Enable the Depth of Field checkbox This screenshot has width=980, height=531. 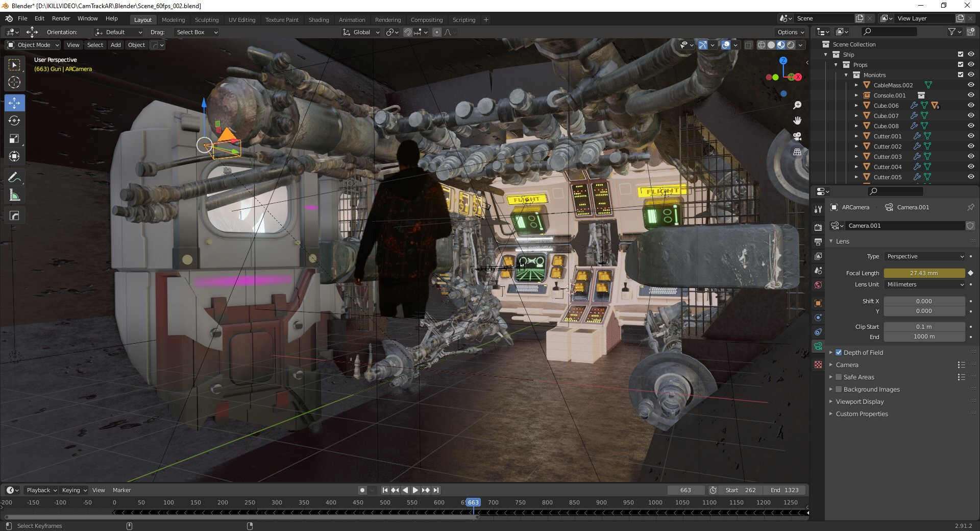839,352
